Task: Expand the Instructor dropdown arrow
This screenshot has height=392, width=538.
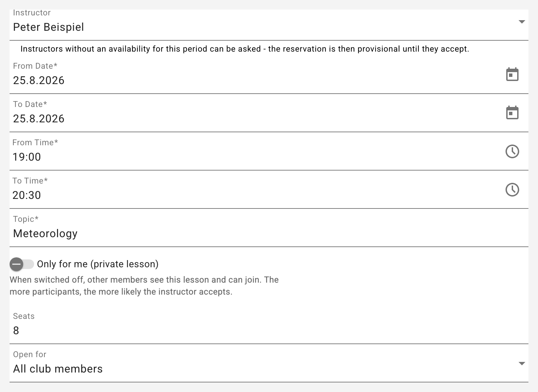Action: click(522, 22)
